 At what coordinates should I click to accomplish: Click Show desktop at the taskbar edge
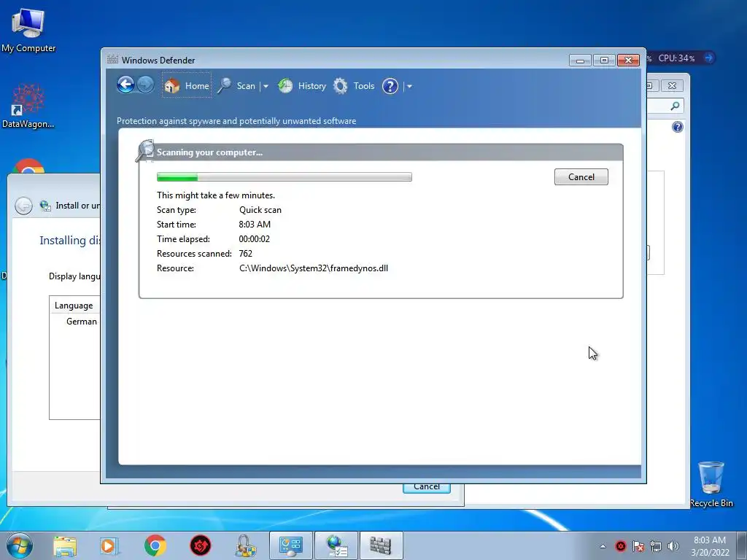[742, 545]
